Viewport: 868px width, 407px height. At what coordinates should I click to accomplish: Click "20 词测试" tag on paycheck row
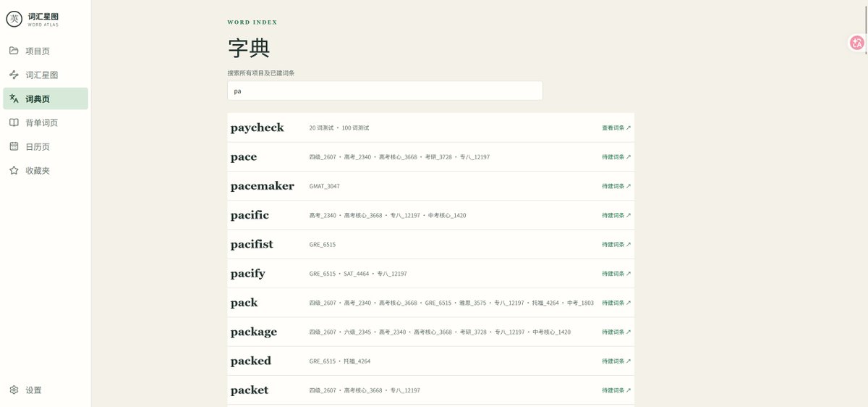321,127
